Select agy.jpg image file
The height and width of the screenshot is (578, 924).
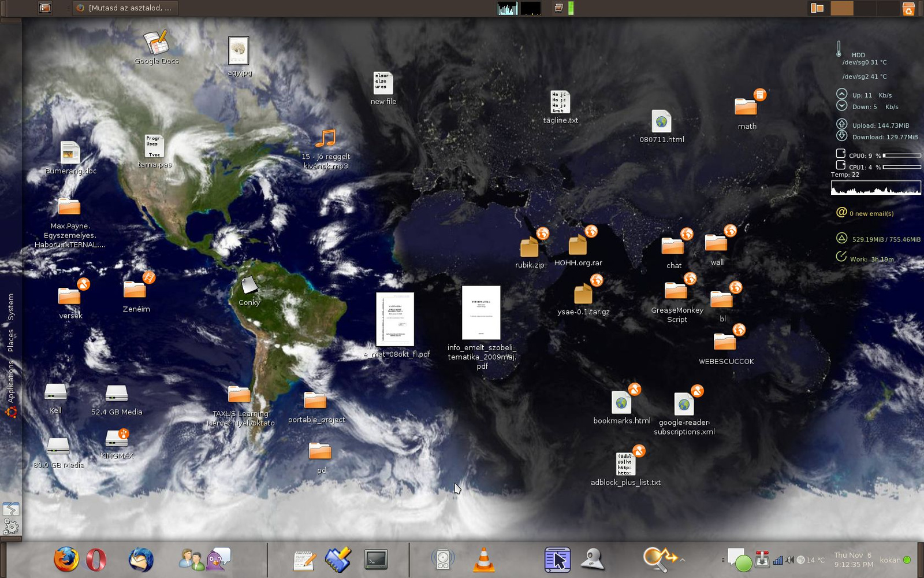click(239, 56)
